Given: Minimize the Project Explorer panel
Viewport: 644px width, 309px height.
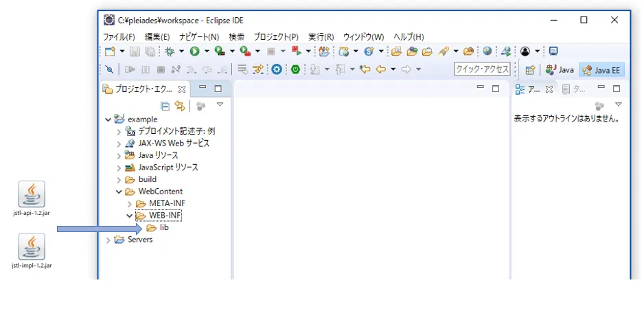Looking at the screenshot, I should point(203,88).
